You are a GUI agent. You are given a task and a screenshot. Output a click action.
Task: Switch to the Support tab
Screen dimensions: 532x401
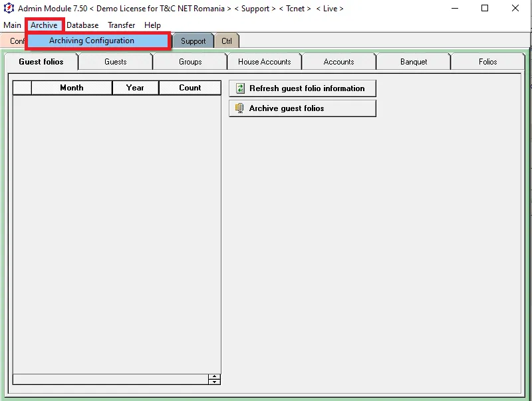click(193, 41)
